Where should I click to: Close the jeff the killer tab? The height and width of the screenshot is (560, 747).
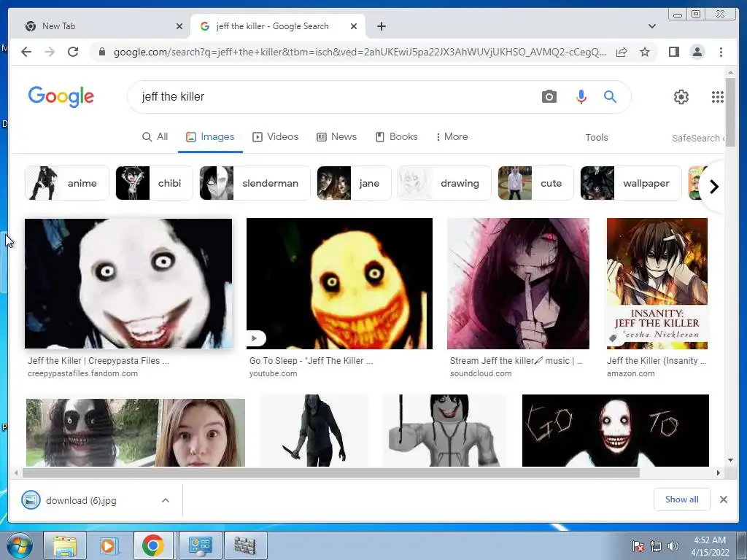tap(354, 26)
